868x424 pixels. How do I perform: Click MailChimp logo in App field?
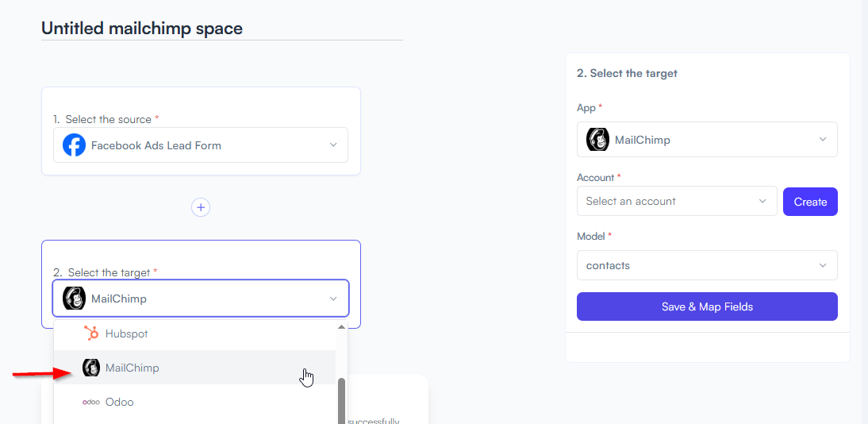597,140
